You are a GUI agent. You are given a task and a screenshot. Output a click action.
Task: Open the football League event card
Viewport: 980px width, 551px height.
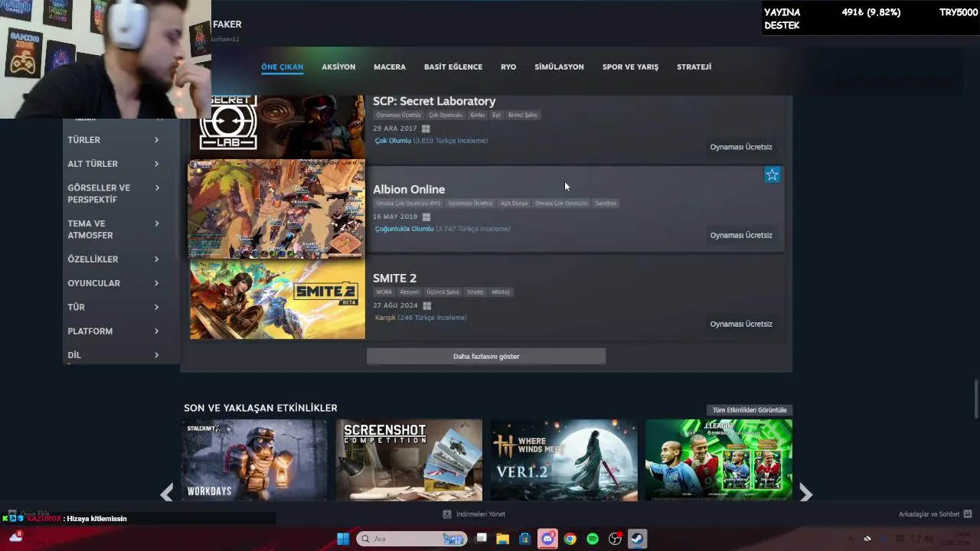(x=719, y=460)
